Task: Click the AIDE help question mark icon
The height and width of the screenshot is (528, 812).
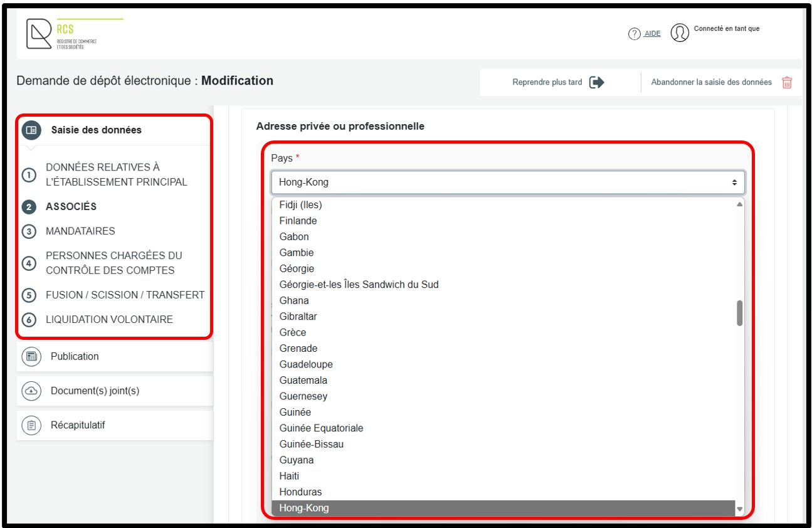Action: 634,34
